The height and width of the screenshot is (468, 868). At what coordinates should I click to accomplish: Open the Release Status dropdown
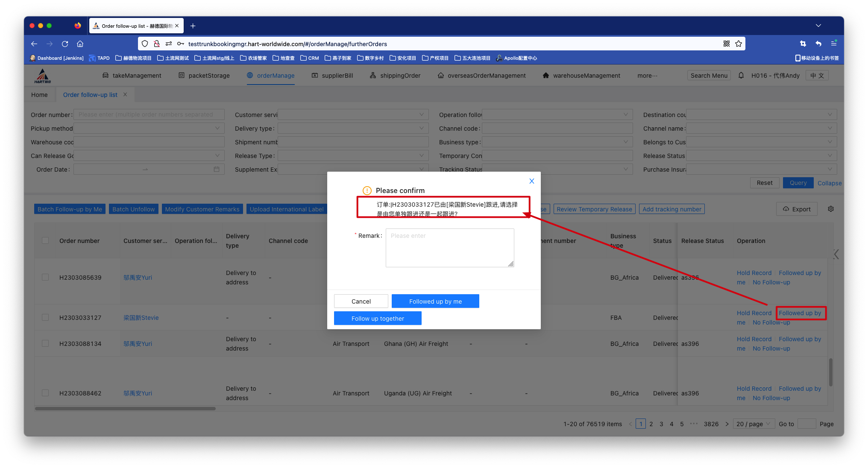(x=761, y=156)
